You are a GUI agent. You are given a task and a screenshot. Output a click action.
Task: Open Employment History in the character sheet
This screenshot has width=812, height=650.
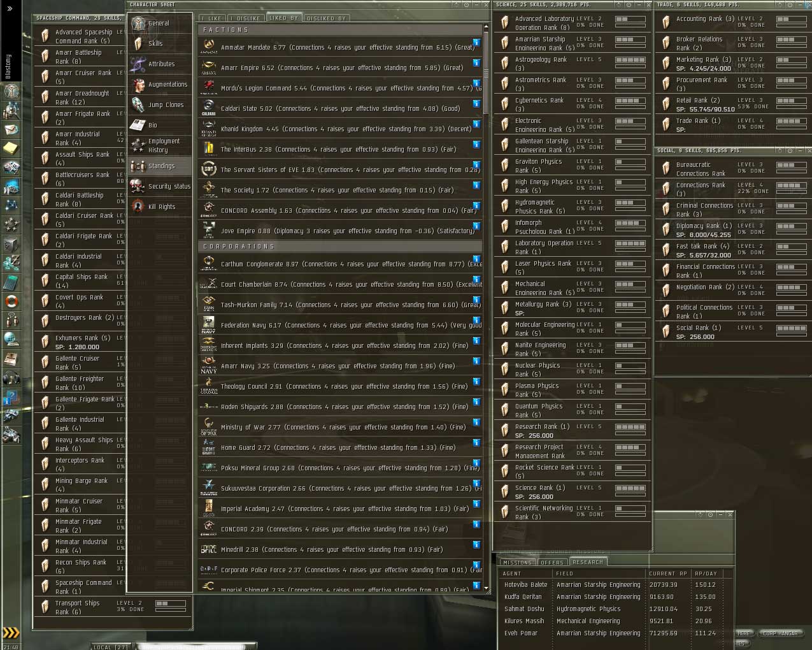[x=160, y=145]
